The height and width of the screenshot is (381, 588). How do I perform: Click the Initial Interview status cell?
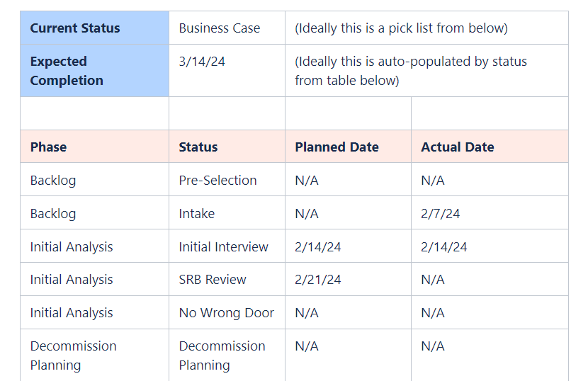(227, 246)
